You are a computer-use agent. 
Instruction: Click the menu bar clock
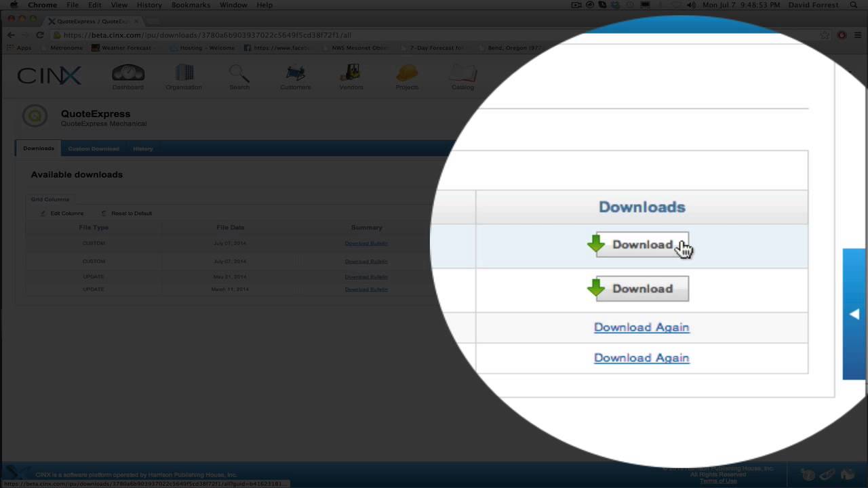click(x=740, y=5)
